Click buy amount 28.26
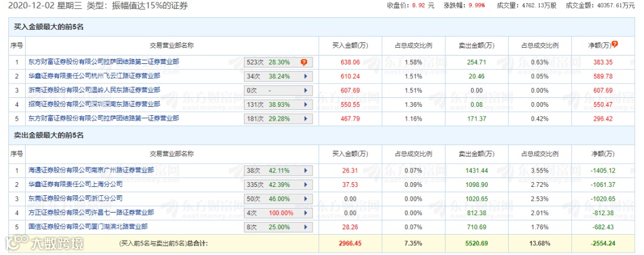This screenshot has height=255, width=644. (x=351, y=227)
